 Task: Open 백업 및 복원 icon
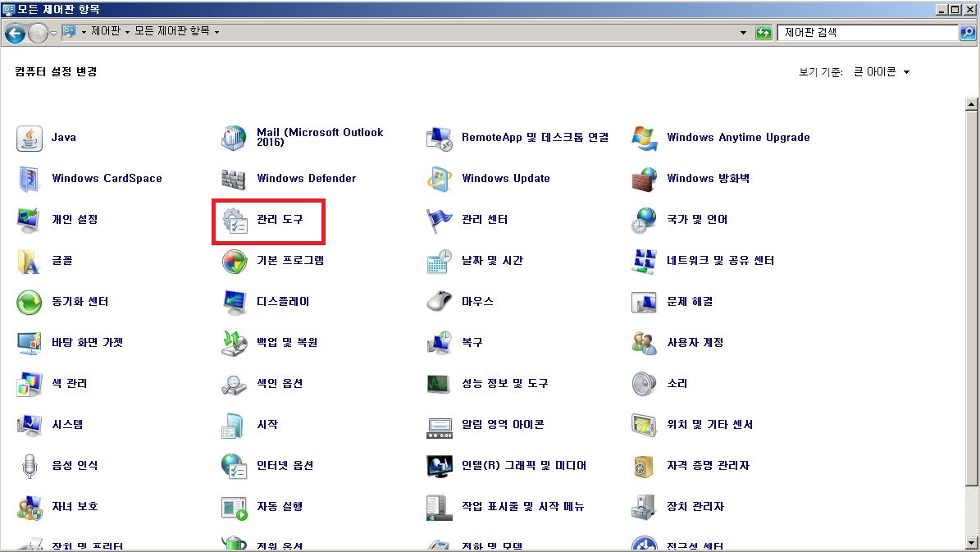pos(234,343)
